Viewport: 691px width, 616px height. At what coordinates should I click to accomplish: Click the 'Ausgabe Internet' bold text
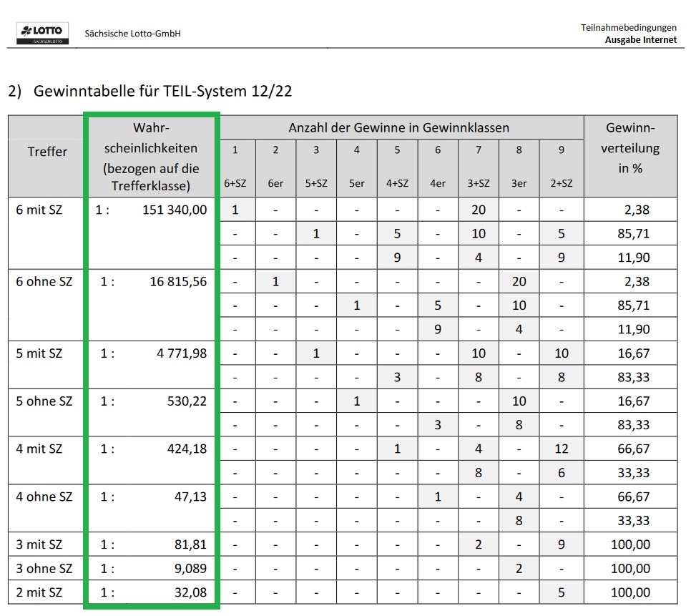tap(641, 39)
